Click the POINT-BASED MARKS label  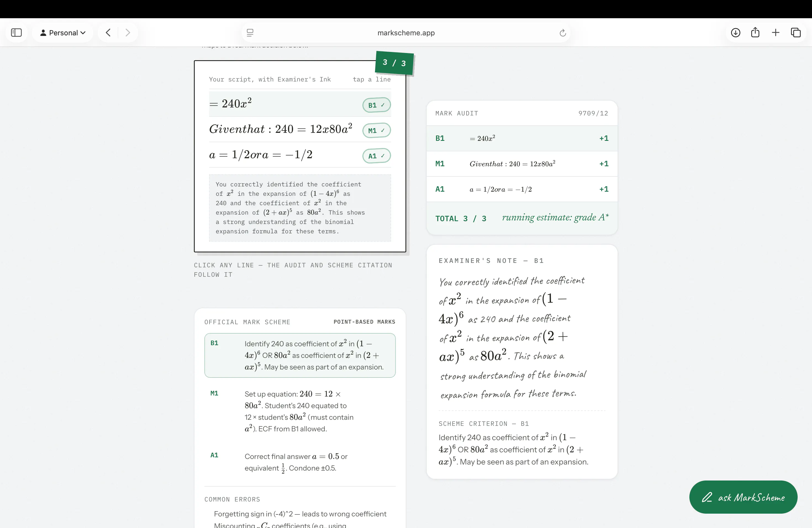[364, 322]
